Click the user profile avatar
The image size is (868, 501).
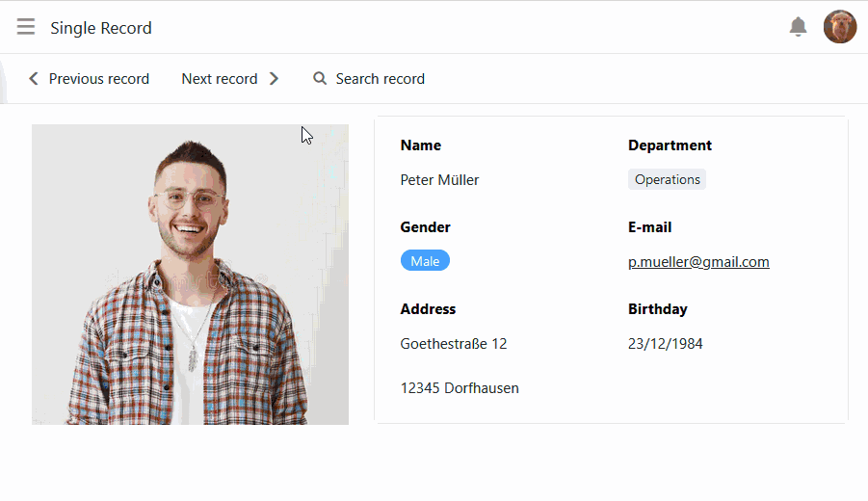tap(839, 27)
